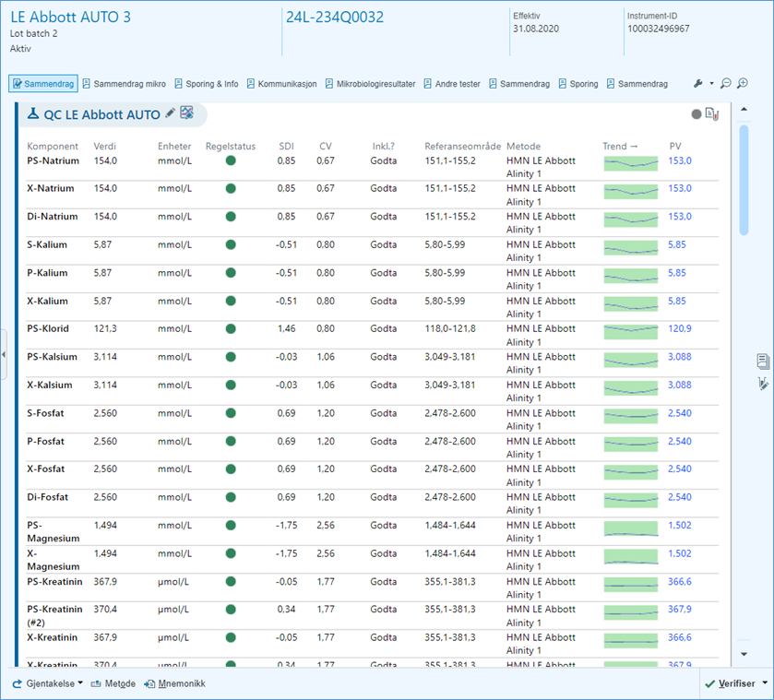The width and height of the screenshot is (774, 700).
Task: Click SDI value 1,46 for PS-Klorid
Action: tap(286, 328)
